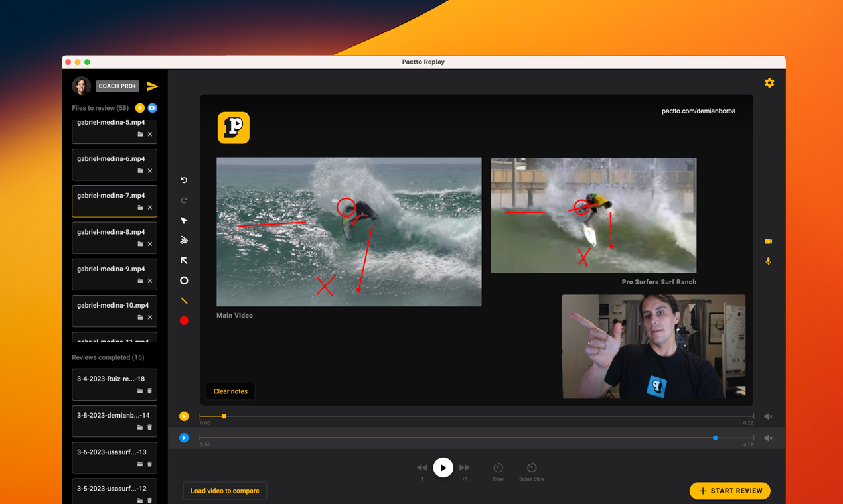This screenshot has height=504, width=843.
Task: Click the yellow add files plus icon
Action: click(139, 108)
